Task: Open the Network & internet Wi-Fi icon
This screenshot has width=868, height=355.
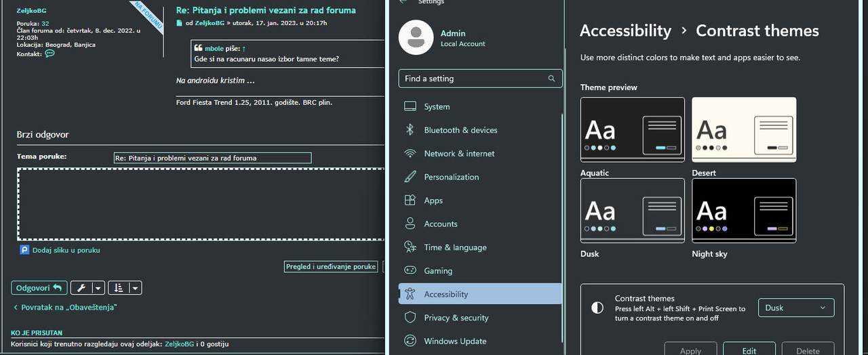Action: [410, 153]
